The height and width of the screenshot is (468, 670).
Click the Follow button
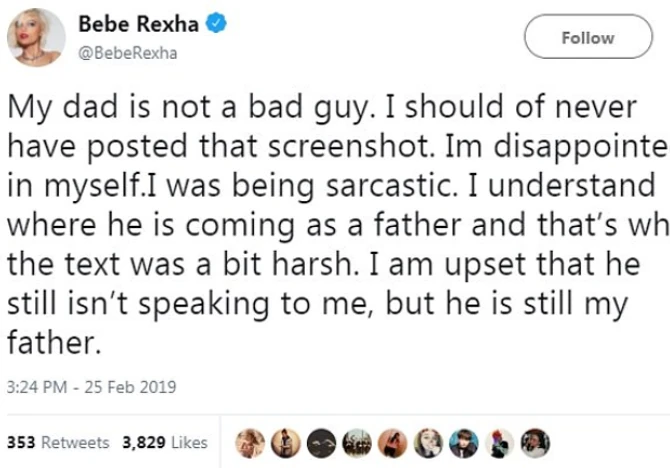(587, 38)
